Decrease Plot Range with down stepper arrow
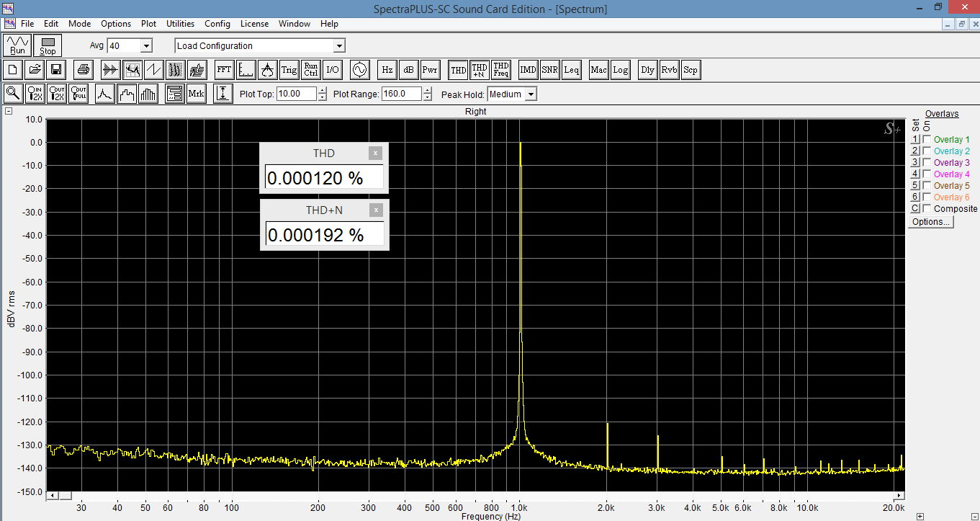The height and width of the screenshot is (521, 980). (x=428, y=97)
